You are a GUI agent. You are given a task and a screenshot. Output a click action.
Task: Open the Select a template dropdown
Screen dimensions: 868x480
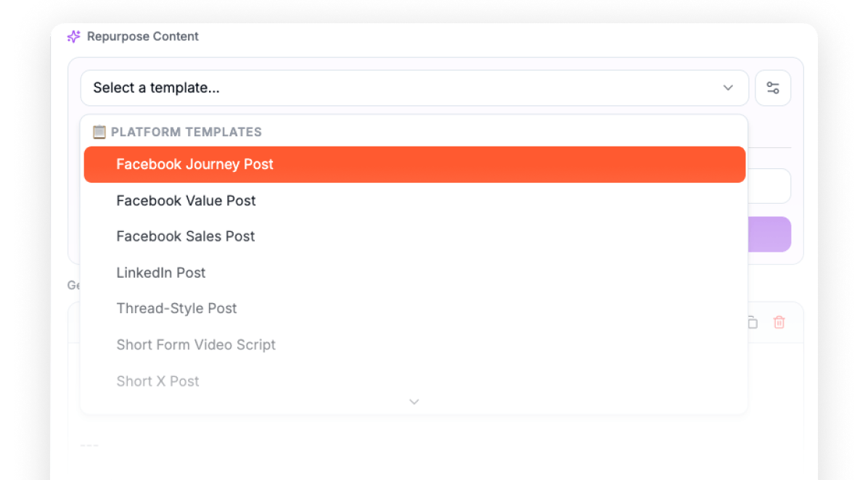414,88
